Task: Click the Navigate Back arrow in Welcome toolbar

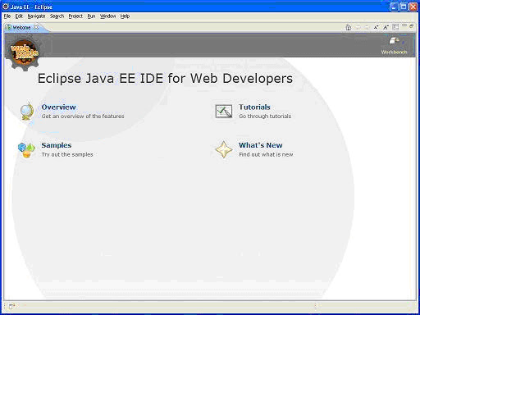Action: [358, 27]
